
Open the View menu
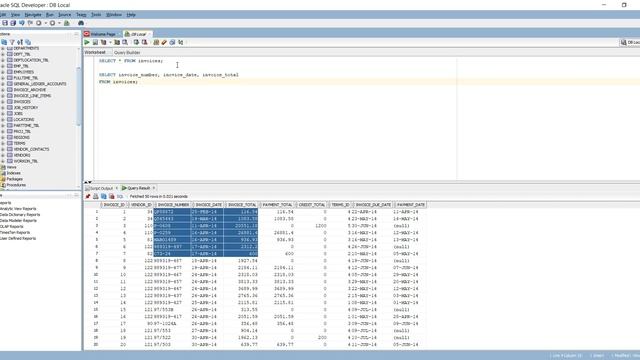(15, 15)
